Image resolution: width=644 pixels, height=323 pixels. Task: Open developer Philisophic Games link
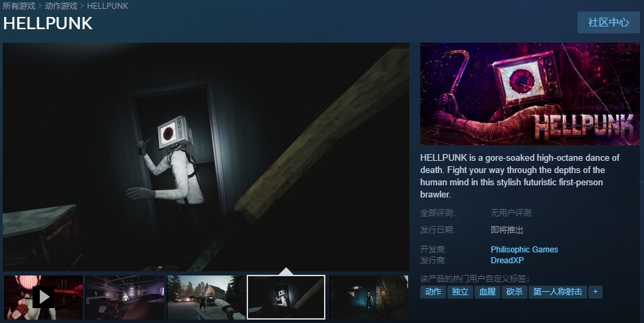coord(524,250)
